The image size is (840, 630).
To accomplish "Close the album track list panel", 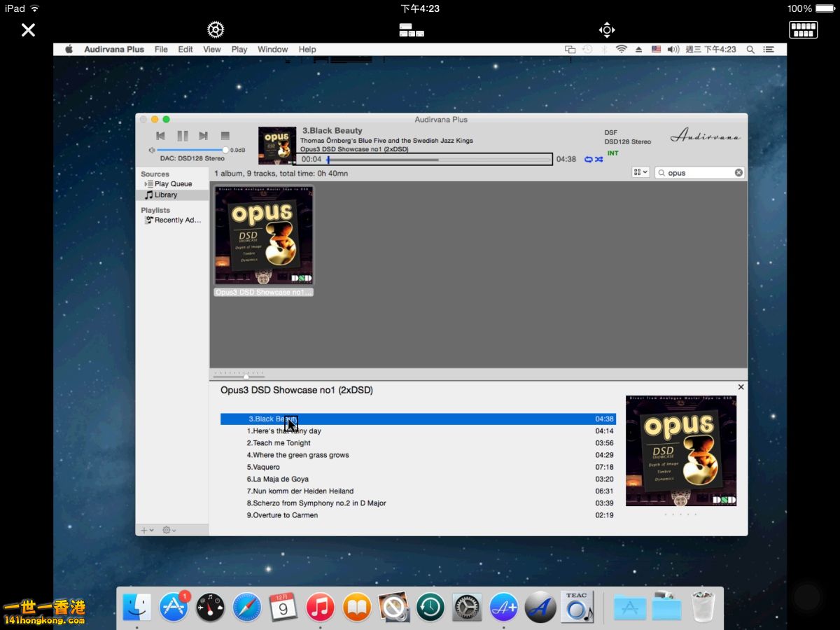I will (741, 387).
